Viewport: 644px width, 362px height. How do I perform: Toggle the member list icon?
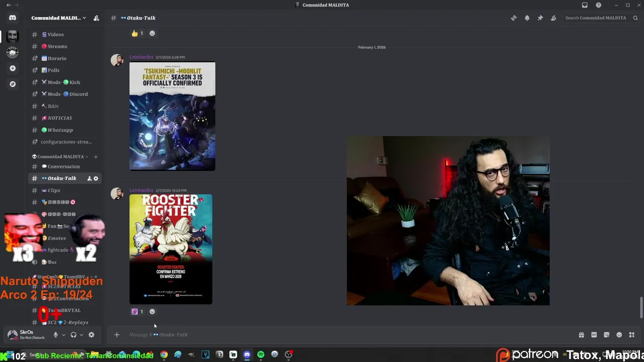pyautogui.click(x=553, y=18)
